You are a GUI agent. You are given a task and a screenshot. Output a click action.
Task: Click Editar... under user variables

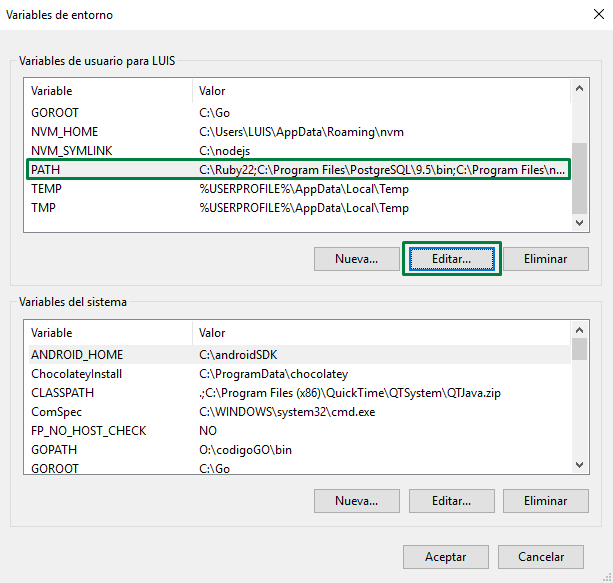(x=452, y=259)
